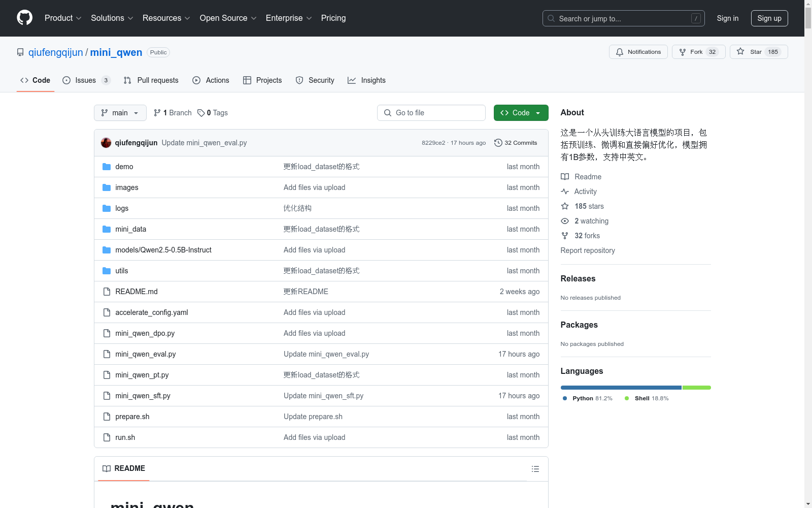812x508 pixels.
Task: Switch to the Pull requests tab
Action: pos(151,80)
